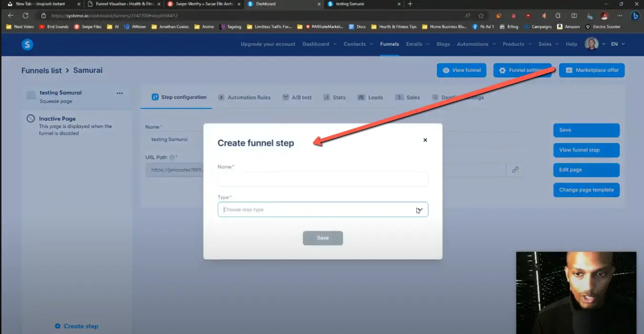Image resolution: width=644 pixels, height=334 pixels.
Task: Expand options for testing Samurai step
Action: [x=120, y=93]
